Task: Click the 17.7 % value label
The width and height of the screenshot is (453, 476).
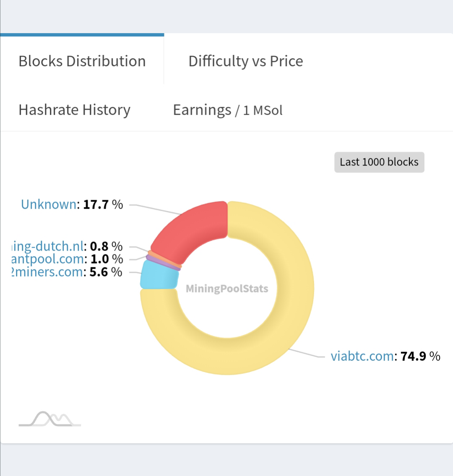Action: 103,204
